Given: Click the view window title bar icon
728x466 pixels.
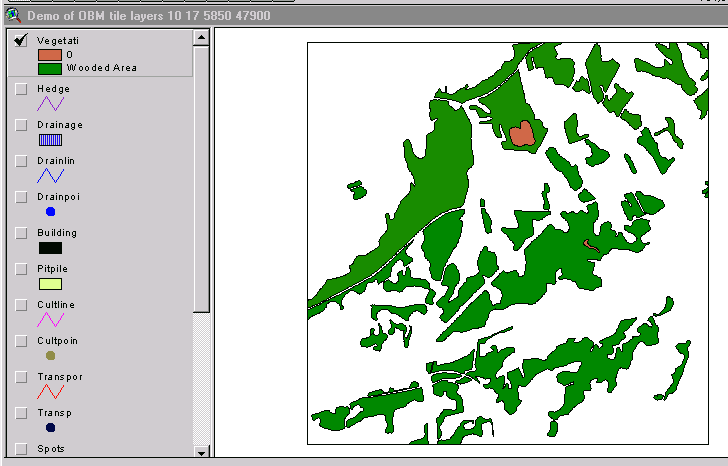Looking at the screenshot, I should coord(13,15).
